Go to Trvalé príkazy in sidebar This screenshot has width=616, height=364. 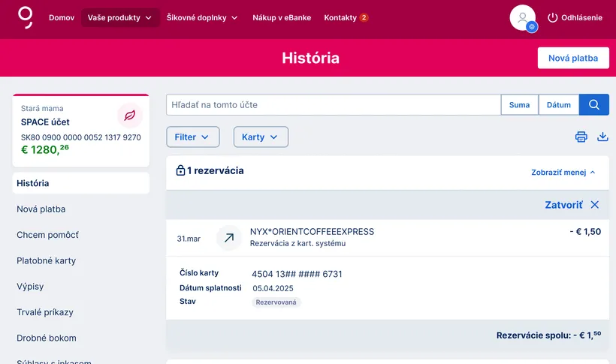tap(45, 312)
